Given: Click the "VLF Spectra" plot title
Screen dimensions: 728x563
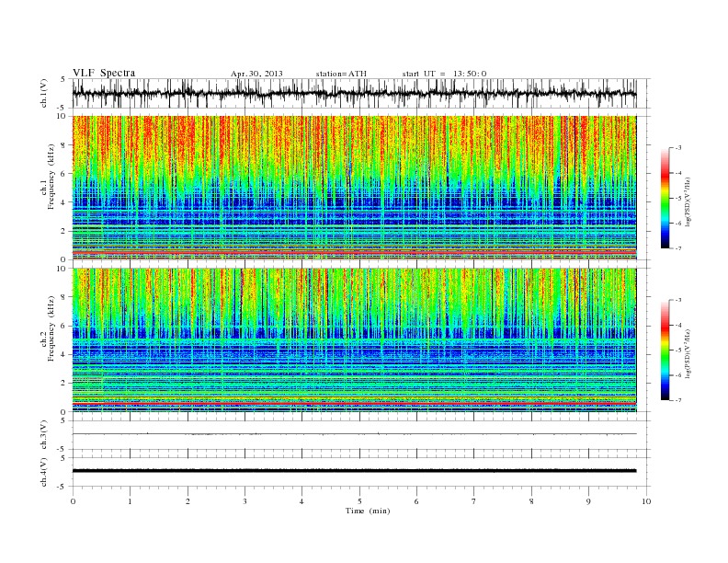Looking at the screenshot, I should (104, 73).
